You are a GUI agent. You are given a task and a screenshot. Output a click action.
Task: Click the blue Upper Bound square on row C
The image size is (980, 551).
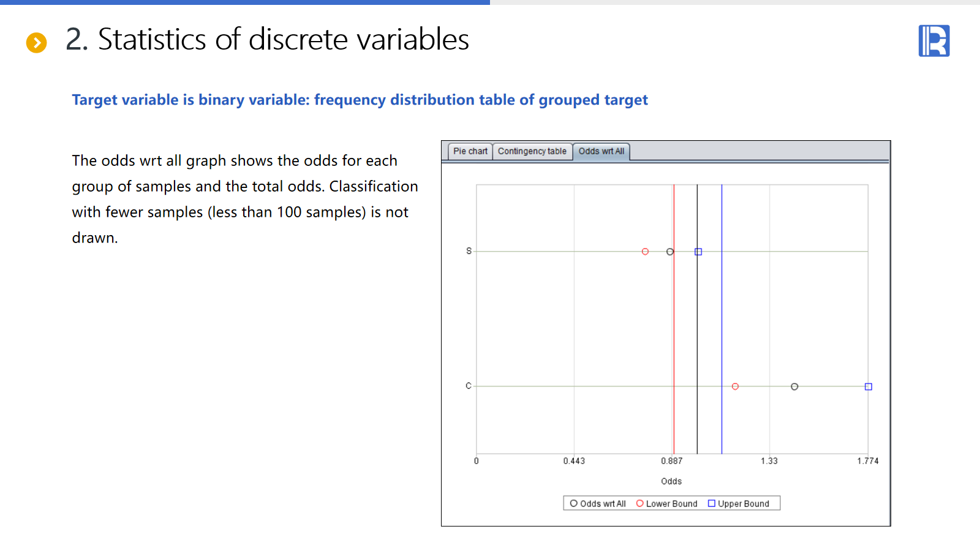point(868,386)
